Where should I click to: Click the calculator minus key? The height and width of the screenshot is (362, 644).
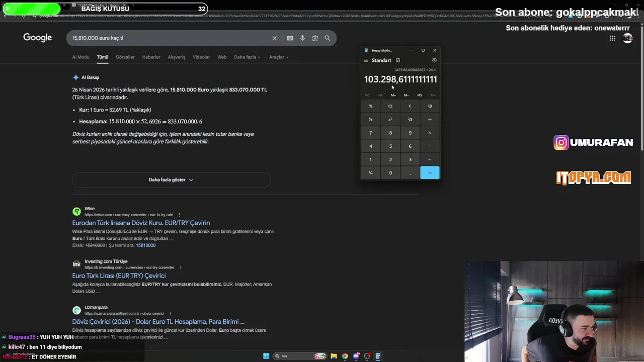point(430,146)
